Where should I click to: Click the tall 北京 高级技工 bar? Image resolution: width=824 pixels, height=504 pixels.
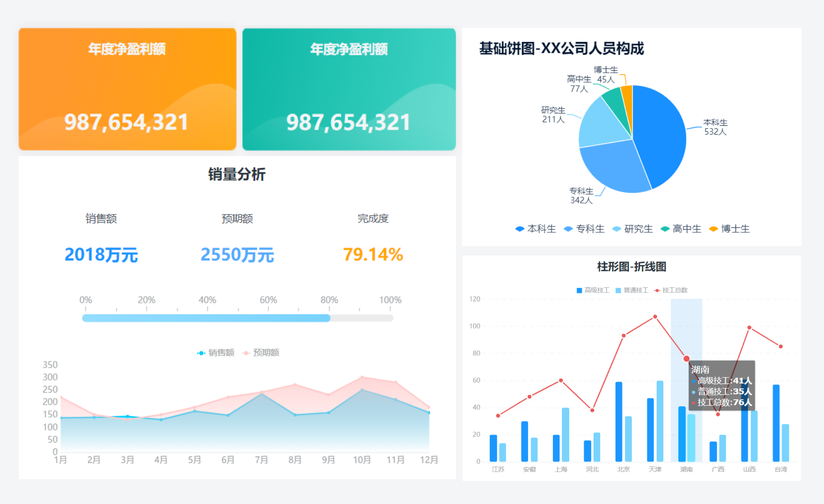(x=619, y=422)
